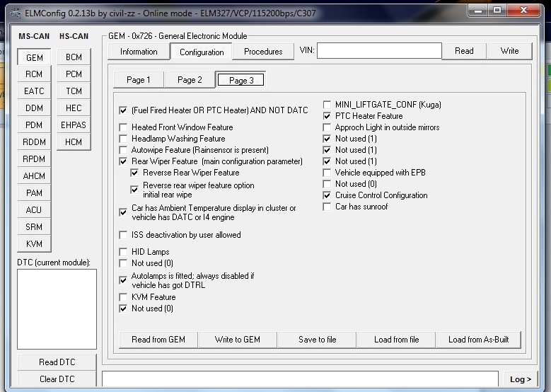Expand the Log panel button
The image size is (551, 392).
(x=521, y=379)
